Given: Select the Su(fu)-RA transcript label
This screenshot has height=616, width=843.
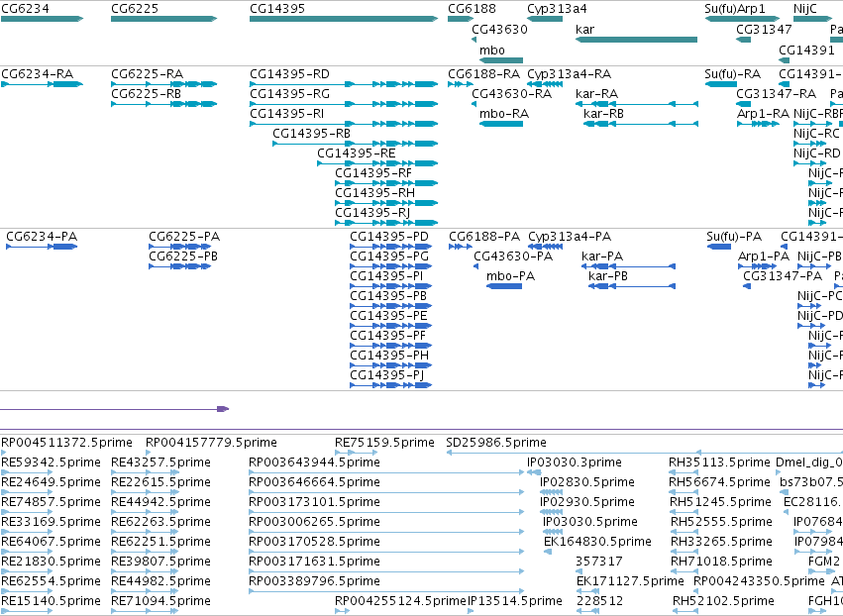Looking at the screenshot, I should [733, 74].
